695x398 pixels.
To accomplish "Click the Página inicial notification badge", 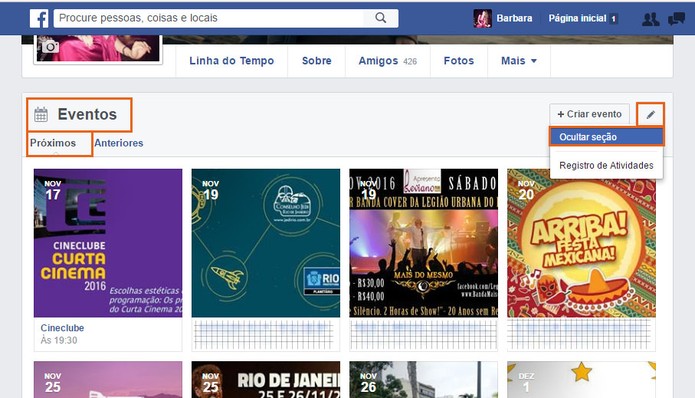I will coord(613,19).
